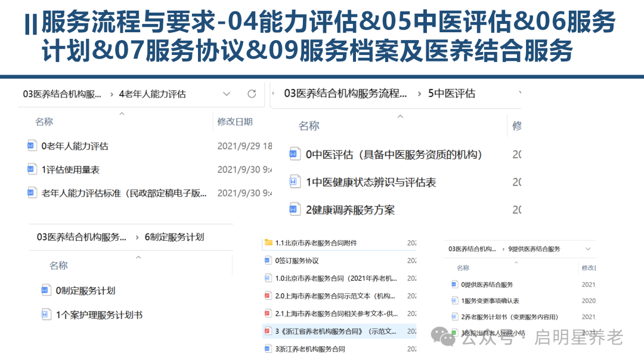Open the address bar dropdown in 4老年人能力评估 pane
644x363 pixels.
point(227,94)
